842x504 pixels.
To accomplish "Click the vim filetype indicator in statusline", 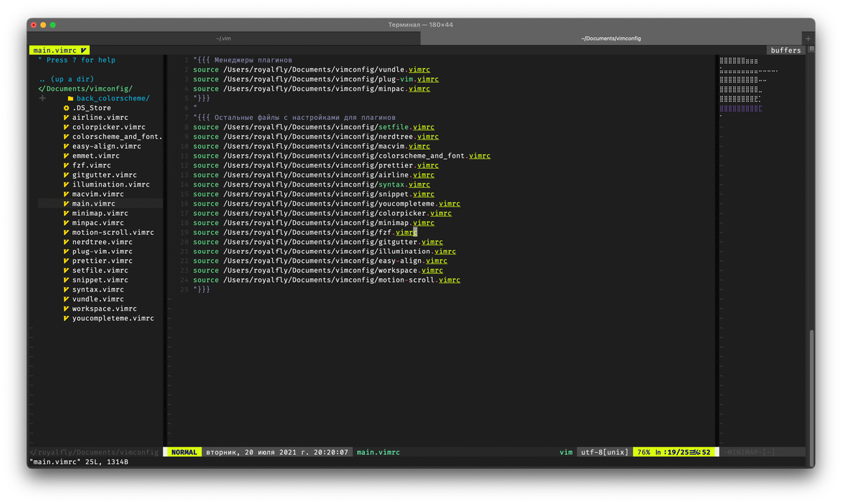I will click(x=566, y=453).
